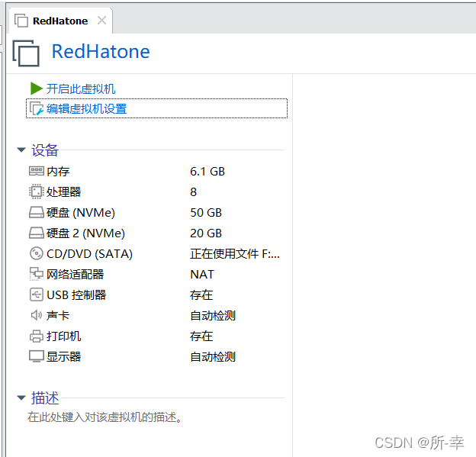Click the 硬盘 (NVMe) 50 GB disk icon
Image resolution: width=476 pixels, height=457 pixels.
pyautogui.click(x=37, y=212)
